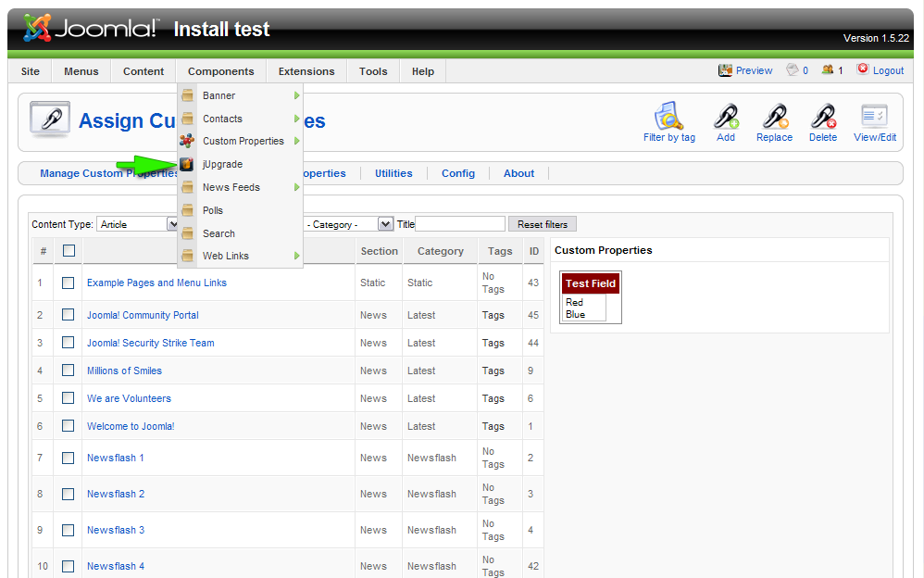The image size is (924, 578).
Task: Expand the Contacts submenu arrow
Action: [296, 119]
